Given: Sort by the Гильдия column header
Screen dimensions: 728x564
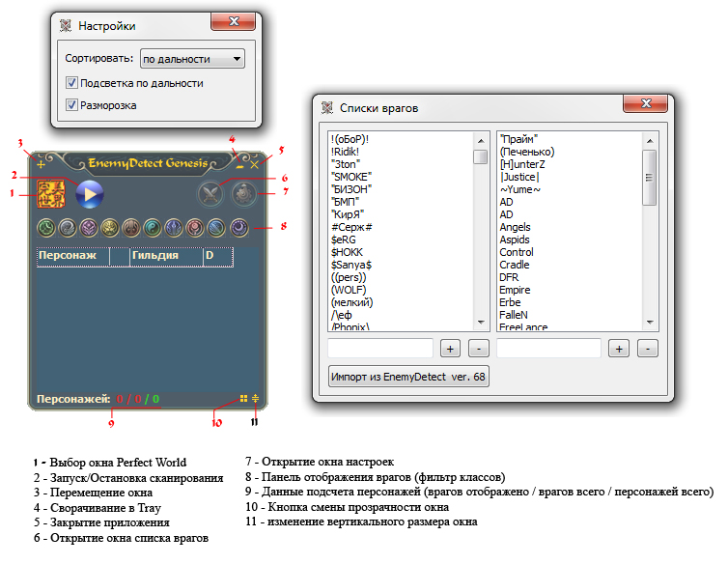Looking at the screenshot, I should tap(166, 257).
